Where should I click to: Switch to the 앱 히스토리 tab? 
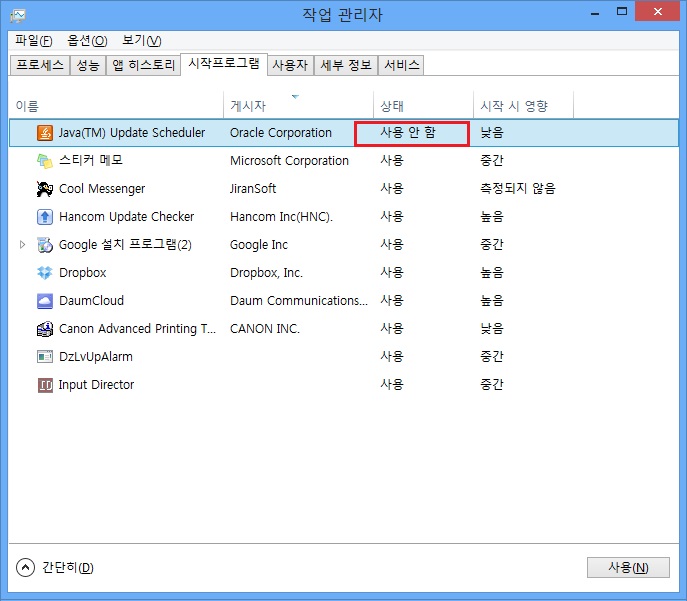coord(143,65)
